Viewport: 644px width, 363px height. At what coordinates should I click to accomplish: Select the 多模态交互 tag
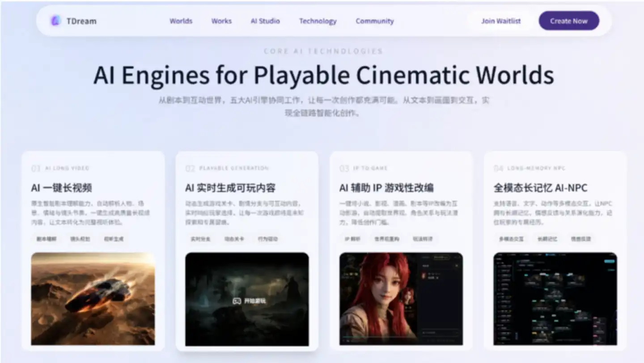[x=511, y=239]
